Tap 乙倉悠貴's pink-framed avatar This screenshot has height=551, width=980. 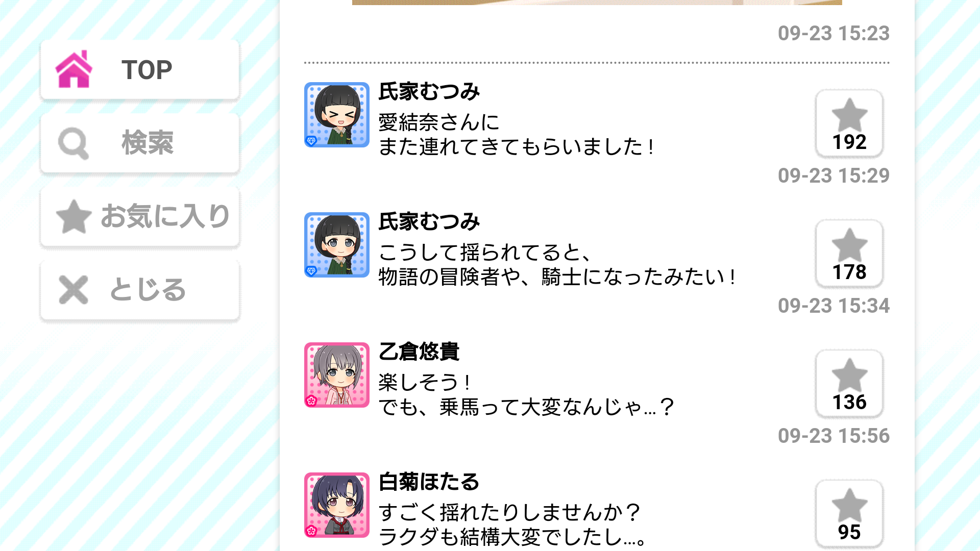tap(337, 375)
